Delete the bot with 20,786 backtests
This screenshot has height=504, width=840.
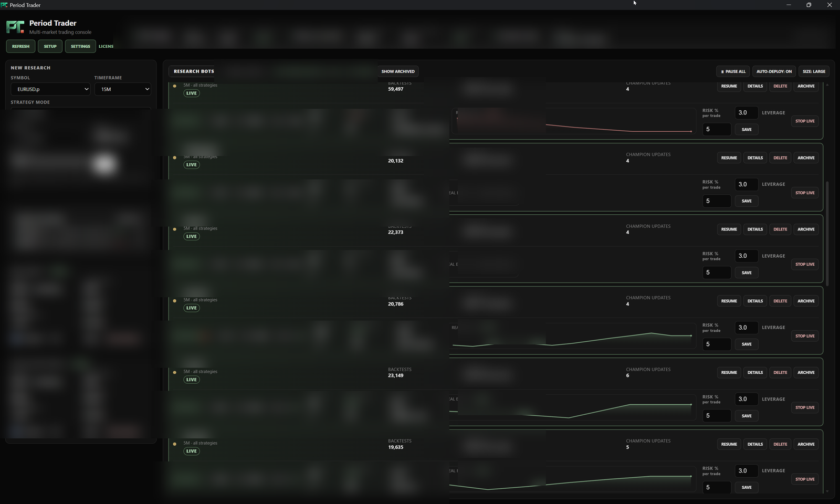780,301
